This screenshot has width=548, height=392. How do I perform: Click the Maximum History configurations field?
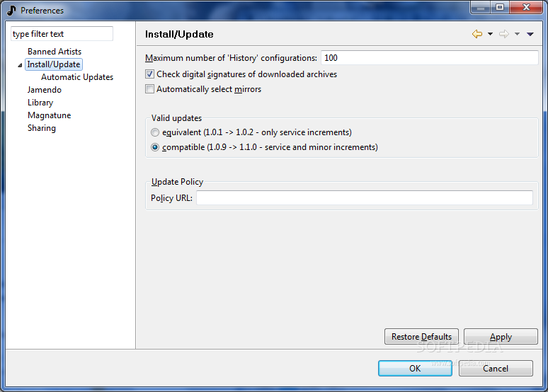430,57
